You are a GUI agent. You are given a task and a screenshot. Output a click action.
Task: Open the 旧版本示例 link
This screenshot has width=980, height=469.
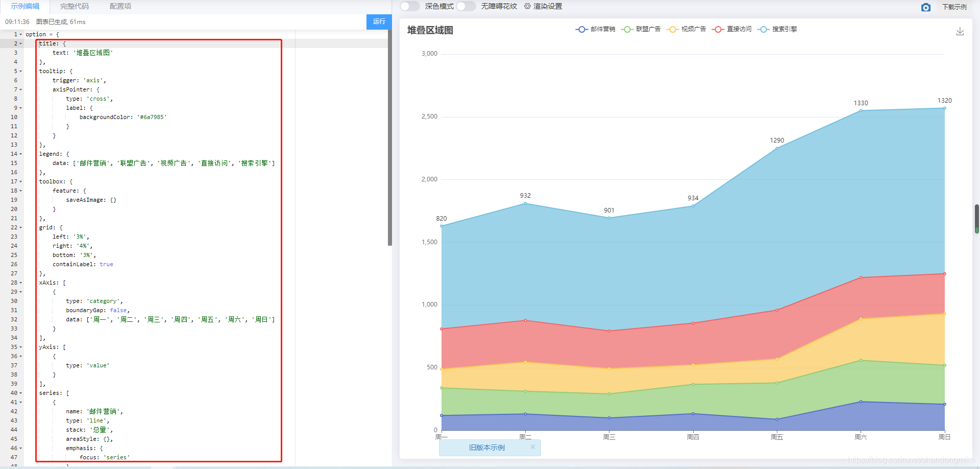pyautogui.click(x=486, y=448)
